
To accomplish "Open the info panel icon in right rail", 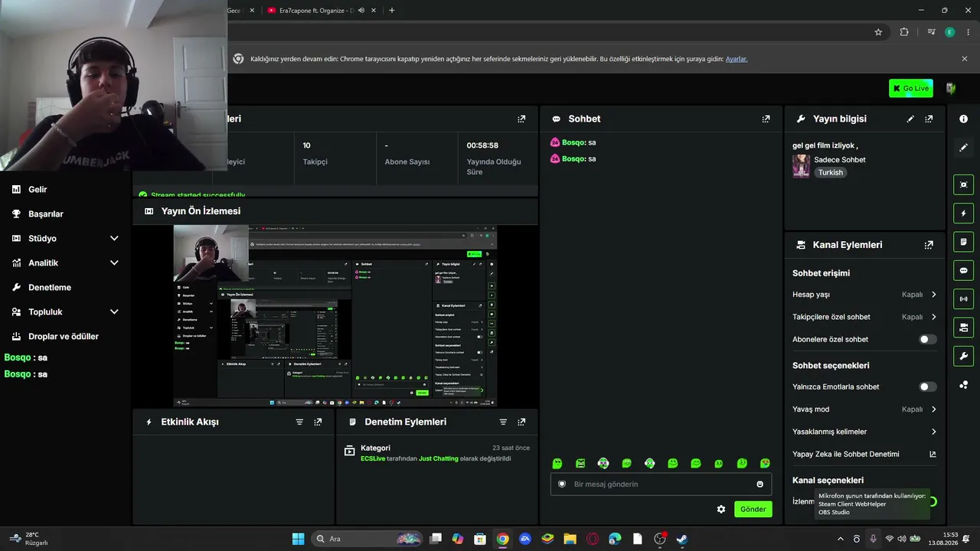I will [x=963, y=119].
